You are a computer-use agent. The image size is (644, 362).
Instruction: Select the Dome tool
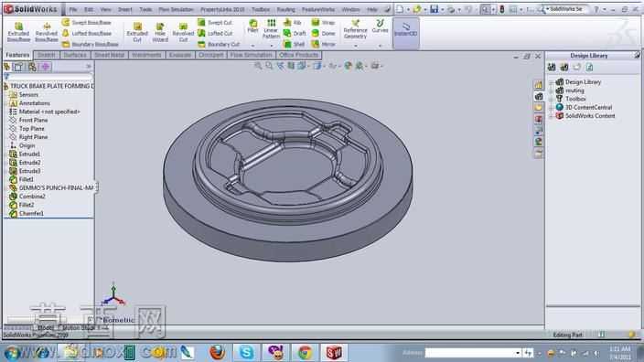tap(323, 33)
